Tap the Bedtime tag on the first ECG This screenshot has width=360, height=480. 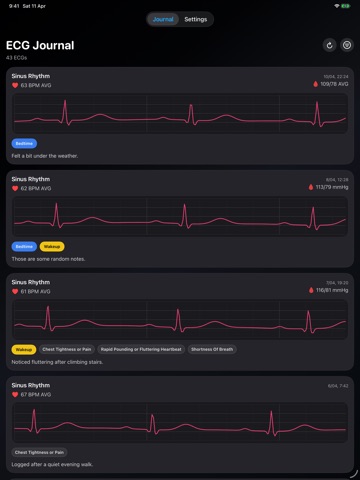[x=24, y=143]
